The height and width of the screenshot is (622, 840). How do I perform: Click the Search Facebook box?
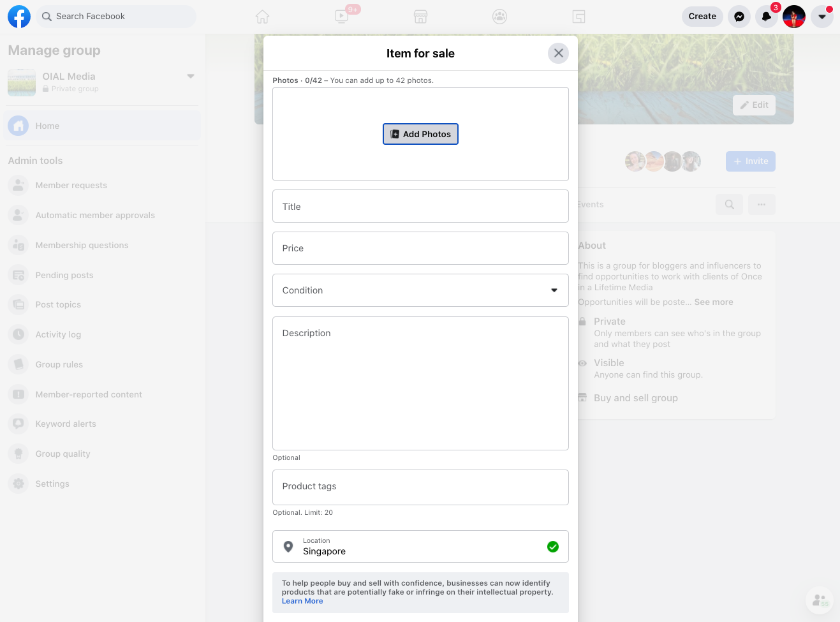click(x=115, y=17)
